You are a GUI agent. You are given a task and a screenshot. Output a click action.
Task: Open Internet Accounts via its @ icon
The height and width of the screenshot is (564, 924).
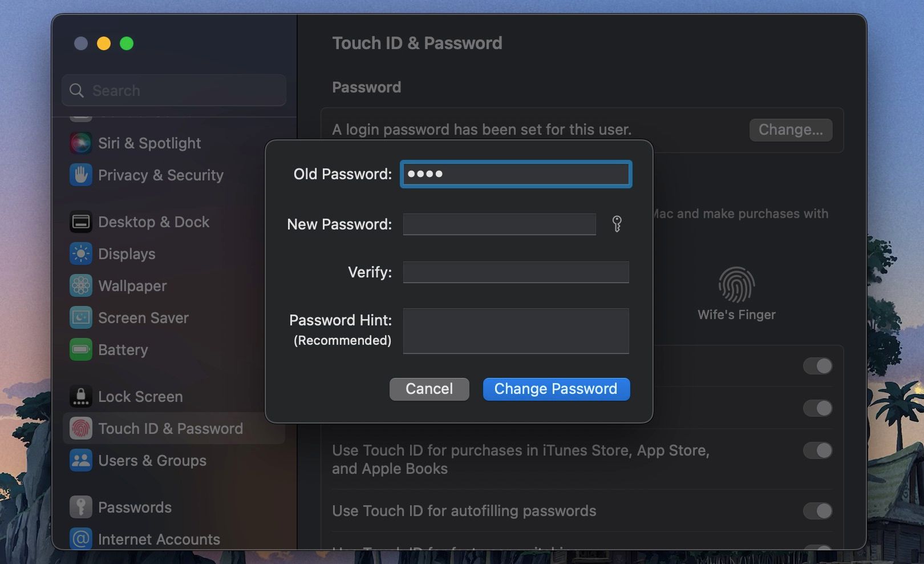pyautogui.click(x=80, y=538)
